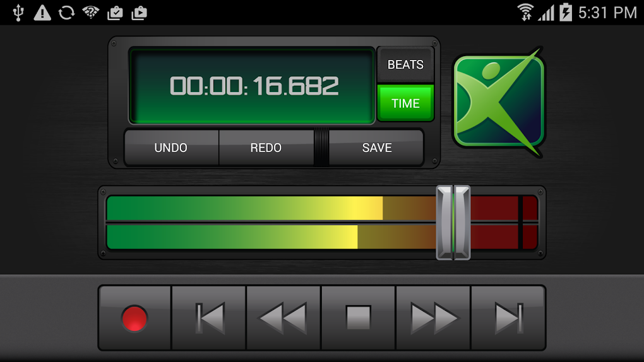Image resolution: width=644 pixels, height=362 pixels.
Task: Start recording with the red record button
Action: [134, 318]
